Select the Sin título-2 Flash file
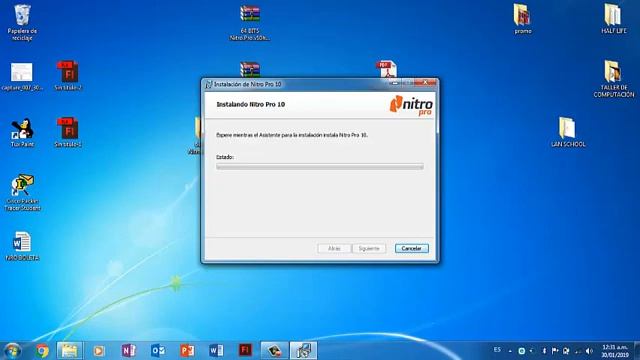640x360 pixels. pyautogui.click(x=68, y=76)
